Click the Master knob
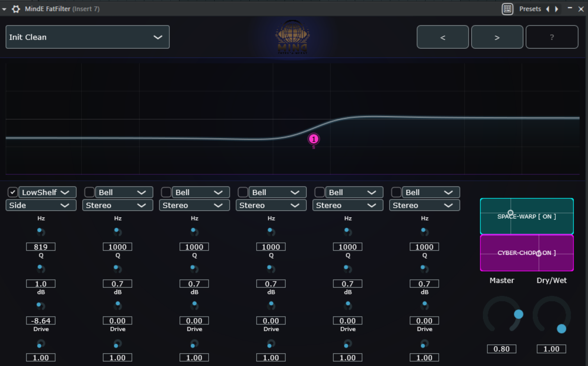The image size is (588, 366). pyautogui.click(x=502, y=315)
